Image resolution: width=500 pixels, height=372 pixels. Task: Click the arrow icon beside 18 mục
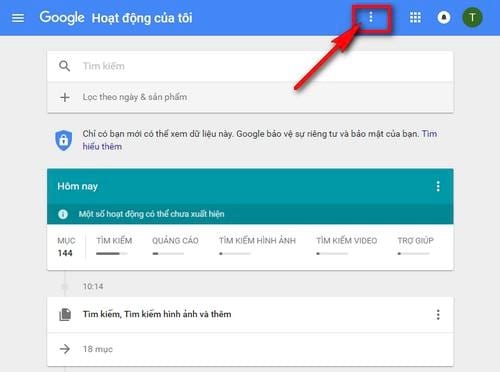pos(65,349)
